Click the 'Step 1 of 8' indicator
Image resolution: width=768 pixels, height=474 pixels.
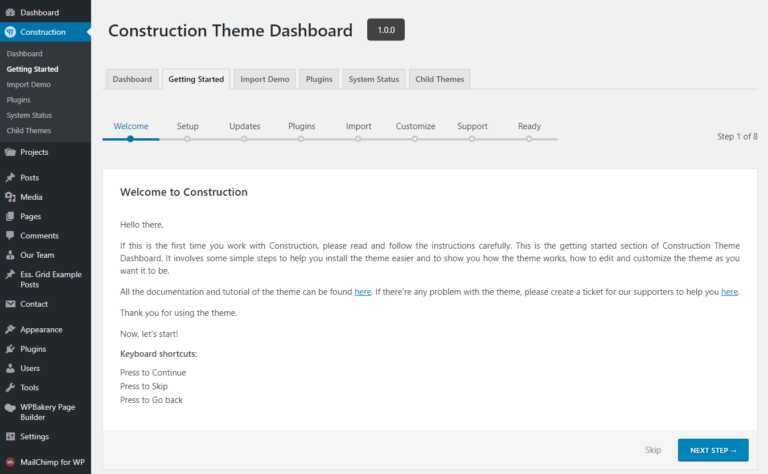(737, 136)
